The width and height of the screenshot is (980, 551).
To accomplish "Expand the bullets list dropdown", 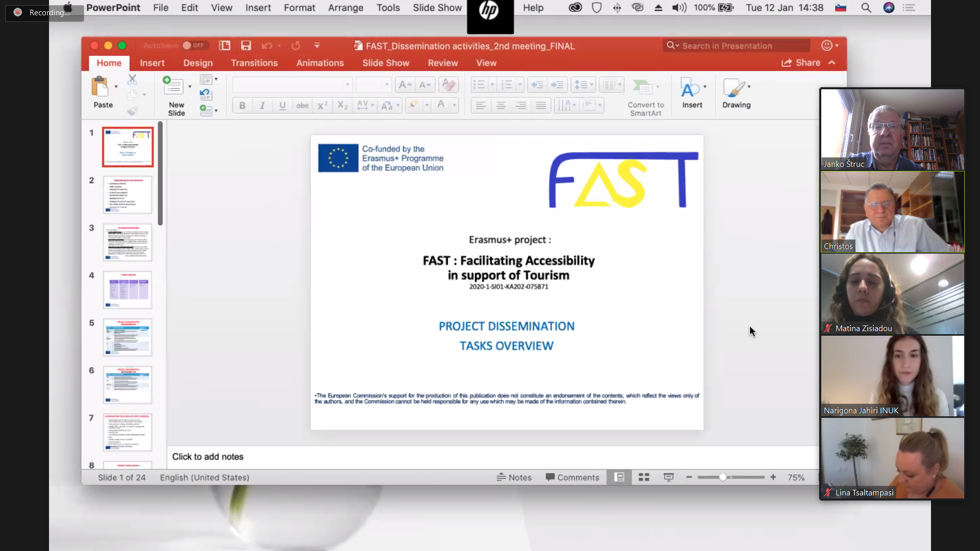I will pos(492,85).
